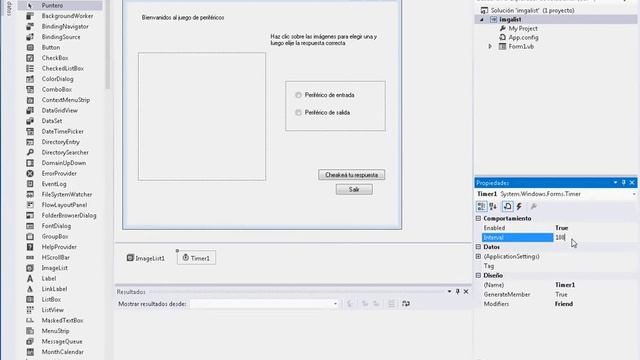Show Properties page button icon
640x360 pixels.
click(x=507, y=207)
